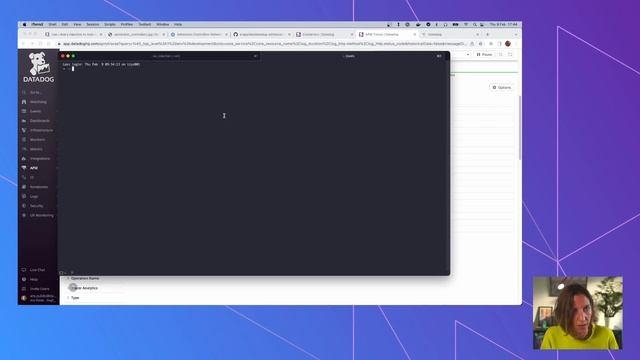This screenshot has width=640, height=360.
Task: Open the new browser tab button
Action: click(x=487, y=35)
